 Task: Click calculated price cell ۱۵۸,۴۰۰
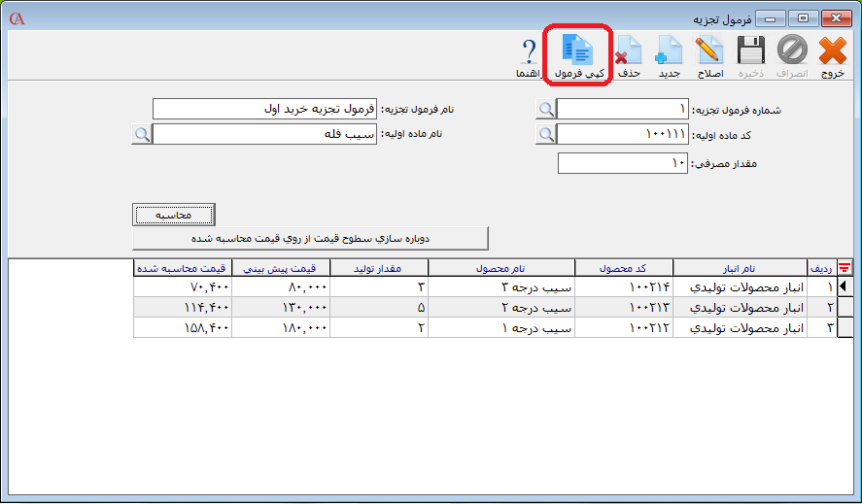pyautogui.click(x=182, y=328)
